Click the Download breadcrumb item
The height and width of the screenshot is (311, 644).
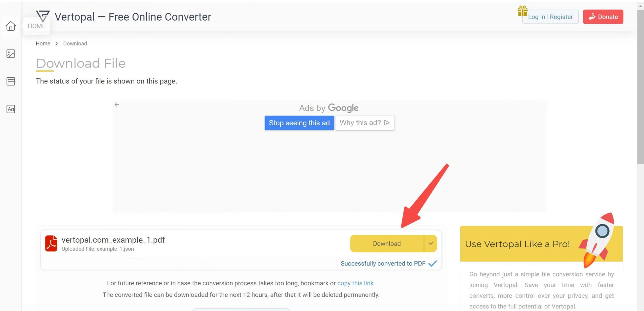[x=75, y=43]
